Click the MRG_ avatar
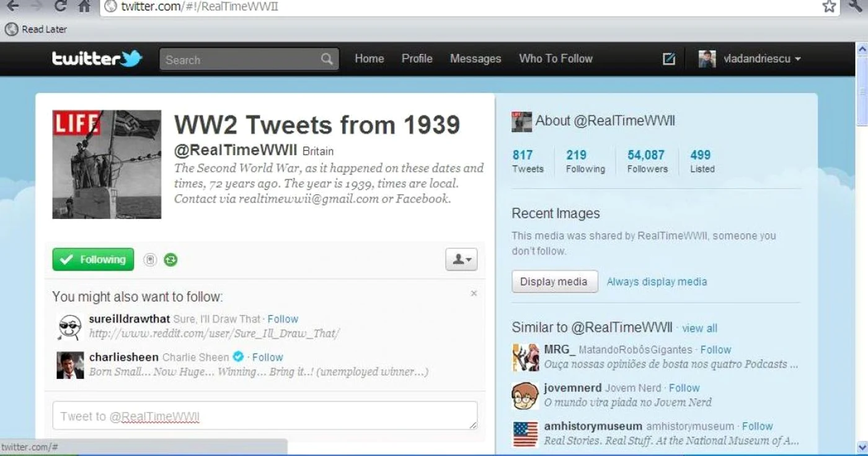868x456 pixels. (x=525, y=357)
